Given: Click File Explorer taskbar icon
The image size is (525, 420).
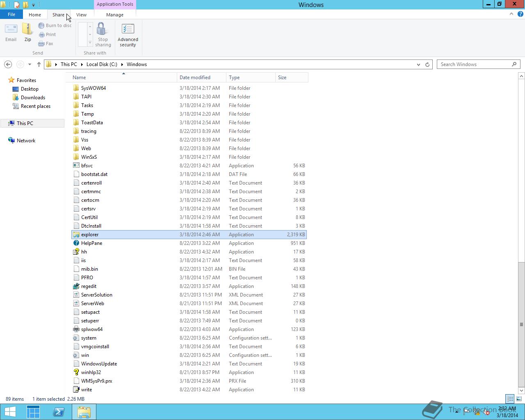Looking at the screenshot, I should 84,412.
